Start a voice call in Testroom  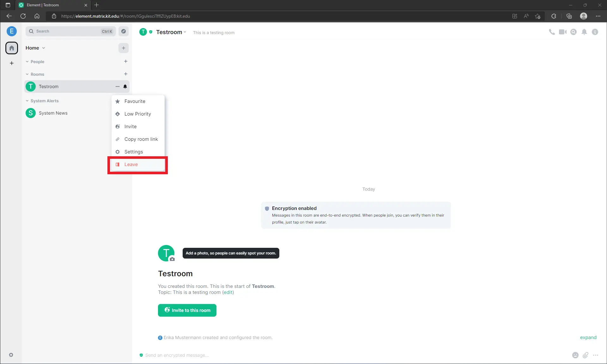552,32
